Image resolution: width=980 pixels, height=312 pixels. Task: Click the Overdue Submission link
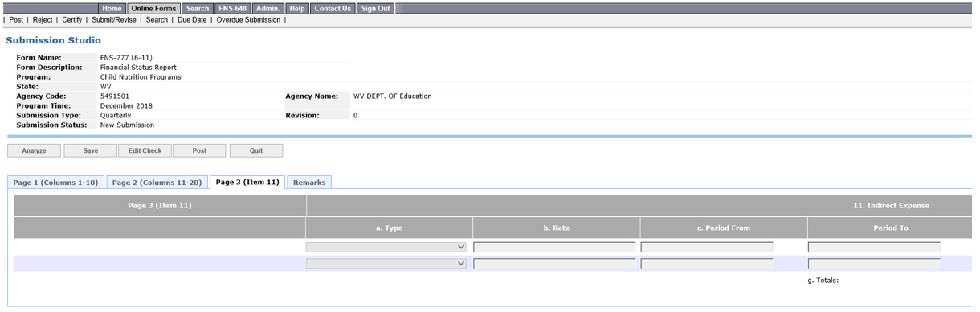pyautogui.click(x=248, y=20)
